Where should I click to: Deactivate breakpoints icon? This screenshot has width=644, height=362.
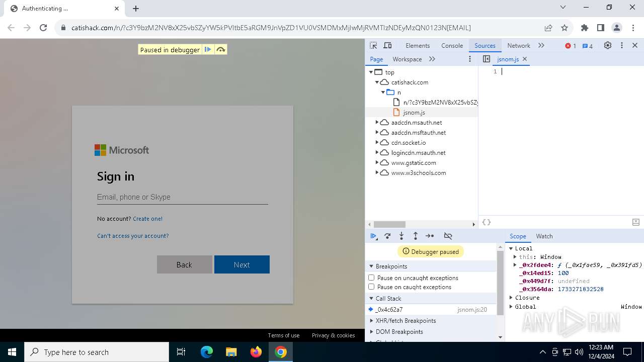click(448, 236)
